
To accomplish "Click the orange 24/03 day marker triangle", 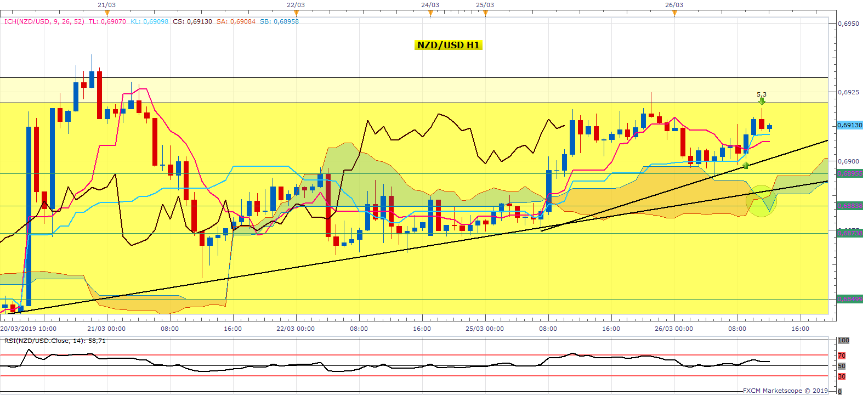I will (430, 13).
